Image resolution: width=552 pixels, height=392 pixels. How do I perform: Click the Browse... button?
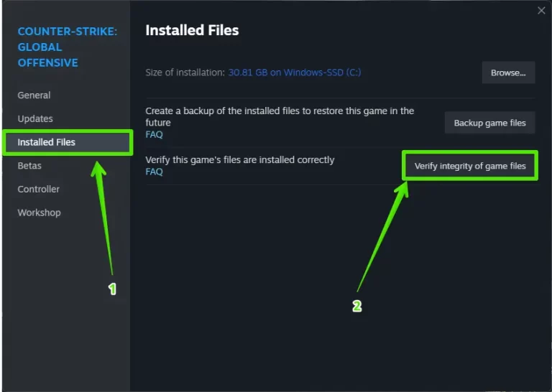pyautogui.click(x=508, y=73)
